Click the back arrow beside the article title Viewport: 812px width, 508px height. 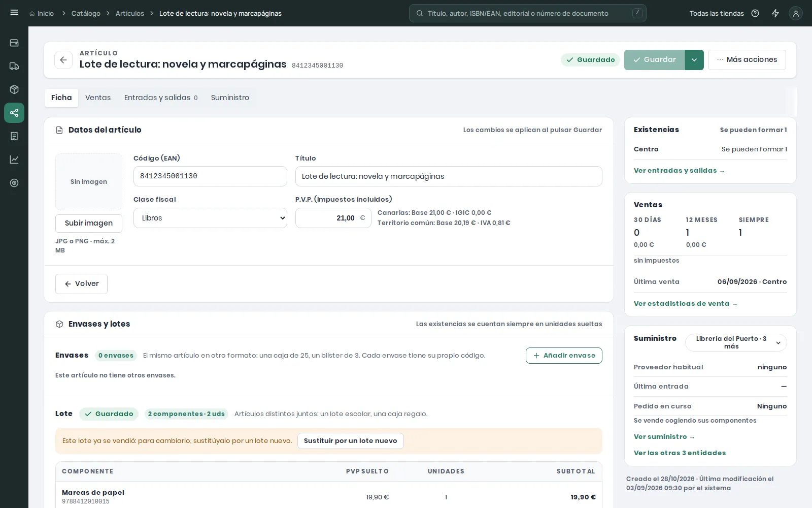coord(63,60)
